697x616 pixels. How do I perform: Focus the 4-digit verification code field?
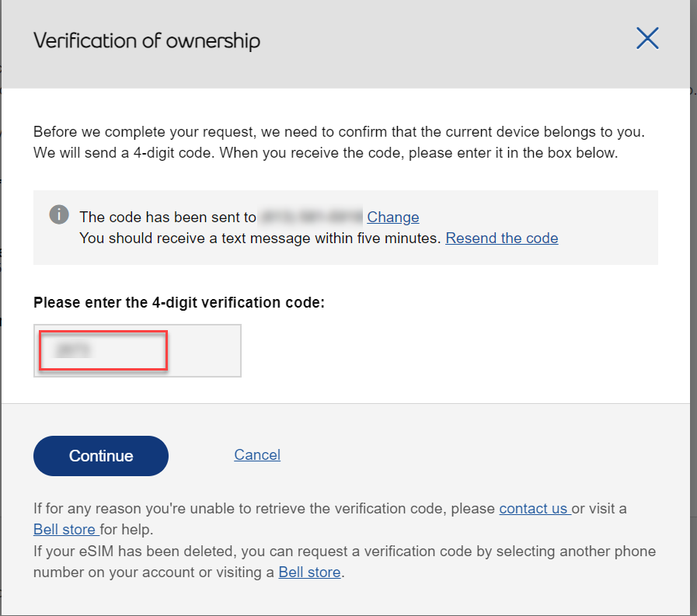(x=137, y=351)
